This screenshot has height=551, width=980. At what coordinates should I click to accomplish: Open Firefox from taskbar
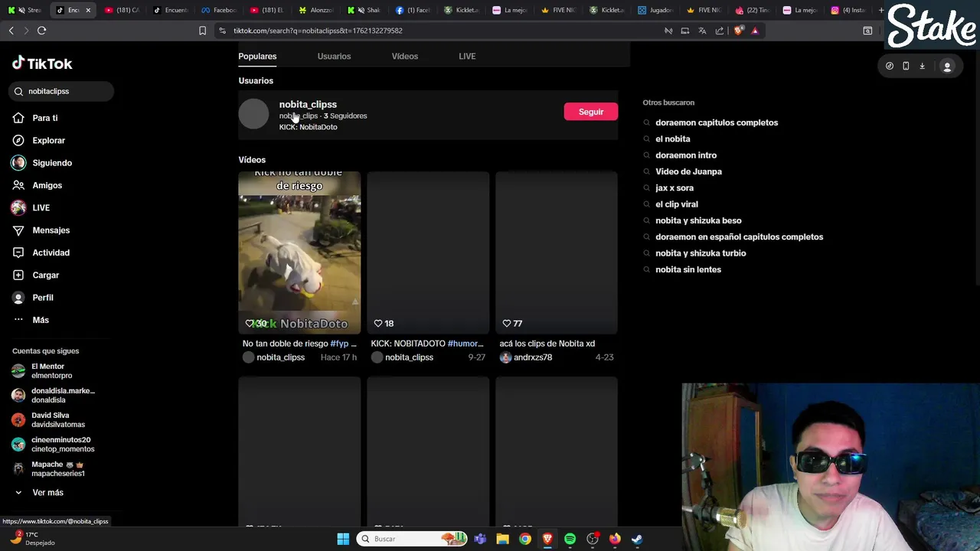[615, 539]
